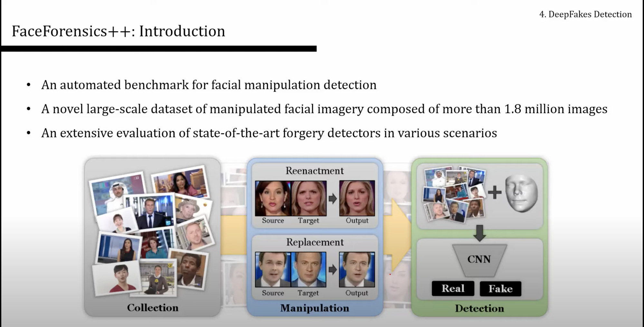The width and height of the screenshot is (644, 327).
Task: Click the Reenactment Source face thumbnail
Action: (273, 198)
